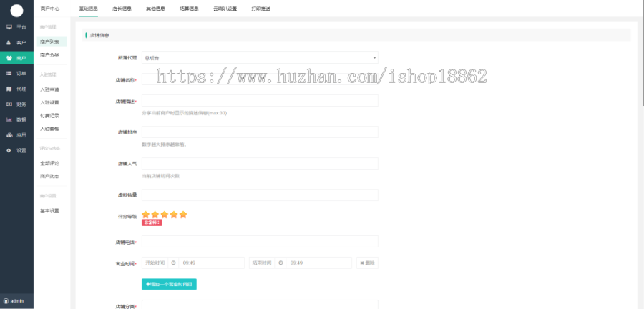Set the rating to three stars

pyautogui.click(x=165, y=215)
